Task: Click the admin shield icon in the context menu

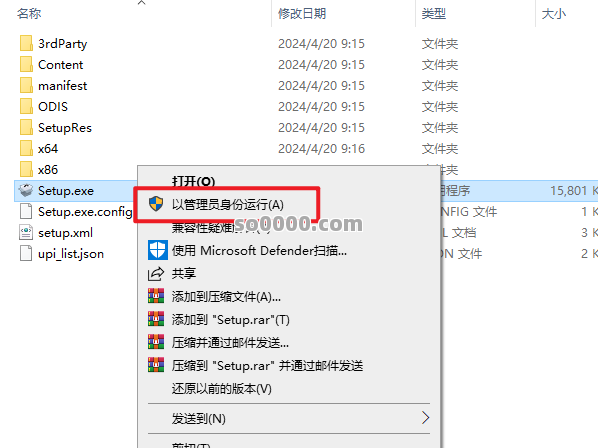Action: [x=156, y=204]
